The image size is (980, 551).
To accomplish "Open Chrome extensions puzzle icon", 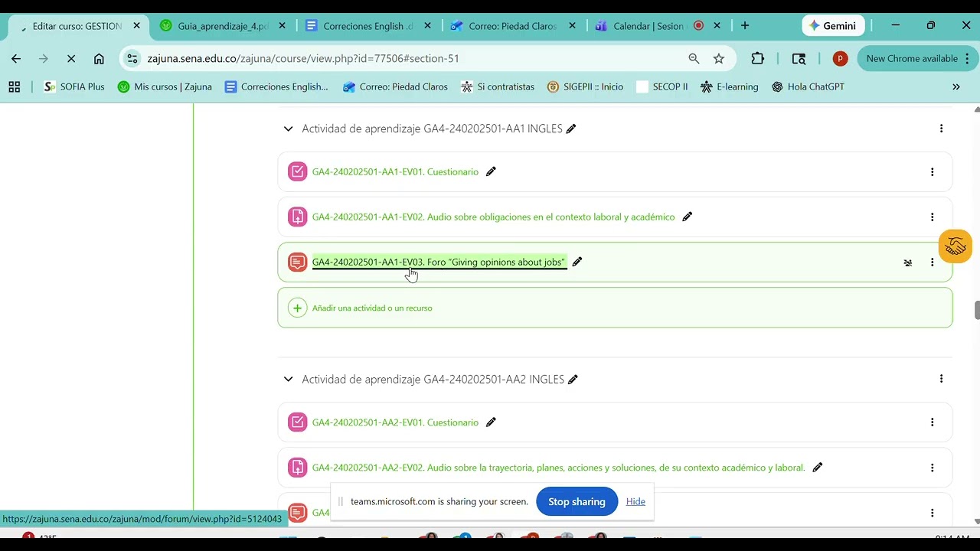I will pos(757,58).
